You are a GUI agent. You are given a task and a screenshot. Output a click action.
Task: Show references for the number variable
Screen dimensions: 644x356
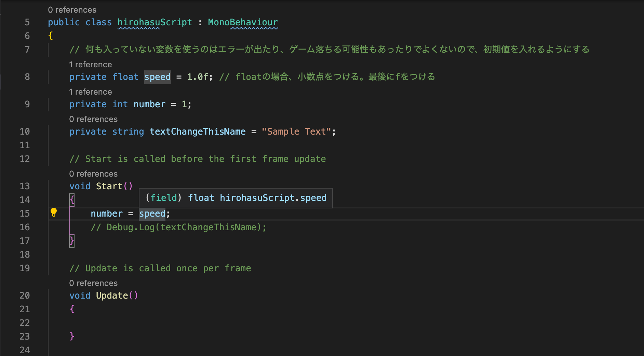coord(90,92)
